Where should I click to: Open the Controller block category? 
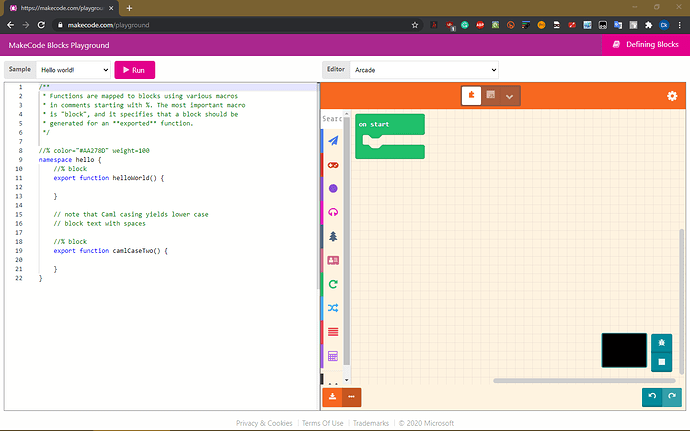333,165
